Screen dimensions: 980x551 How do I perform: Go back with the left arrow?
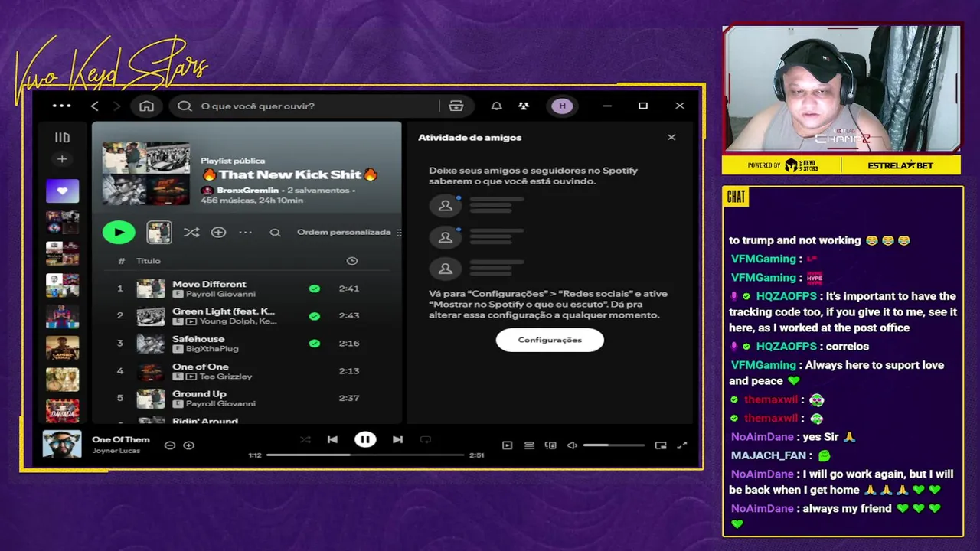click(x=95, y=106)
